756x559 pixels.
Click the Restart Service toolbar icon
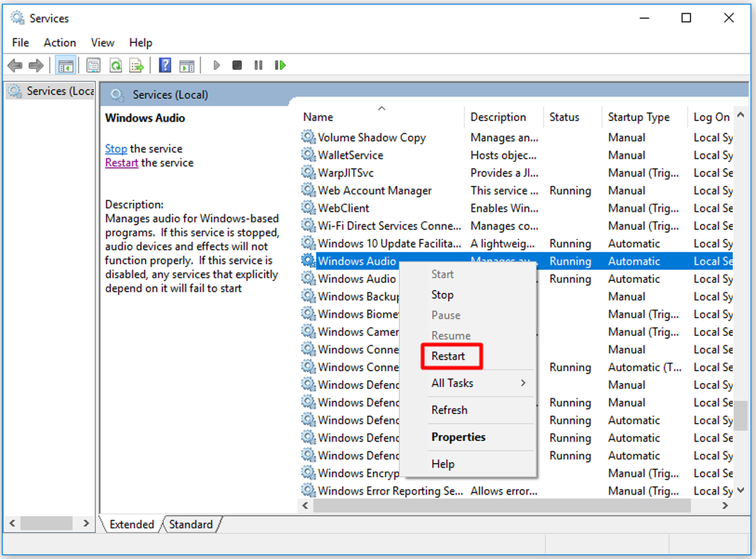click(x=280, y=65)
